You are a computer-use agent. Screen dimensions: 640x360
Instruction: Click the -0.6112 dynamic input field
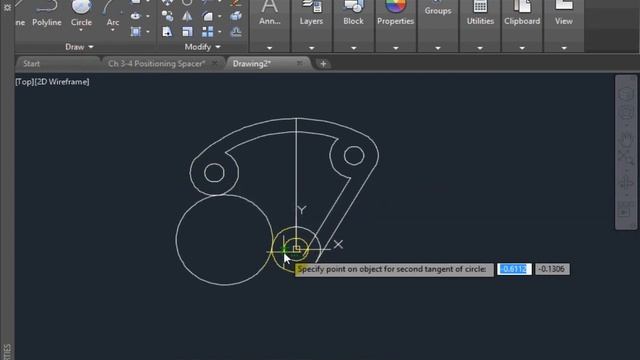coord(514,269)
